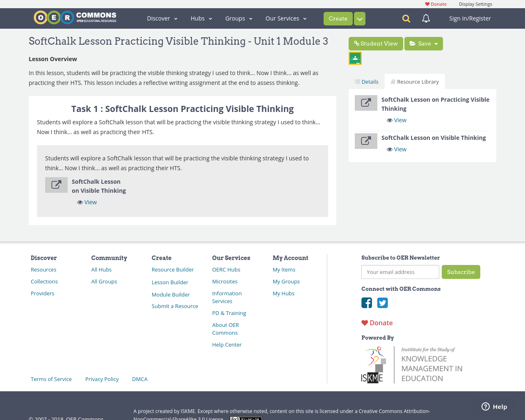The image size is (525, 420).
Task: Click View link inside Task 1 box
Action: (87, 202)
